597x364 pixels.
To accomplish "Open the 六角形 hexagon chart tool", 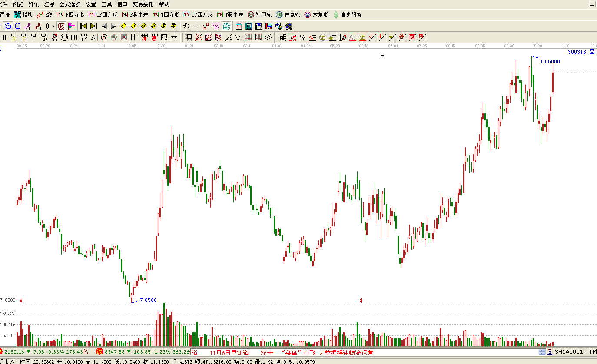I will coord(316,15).
